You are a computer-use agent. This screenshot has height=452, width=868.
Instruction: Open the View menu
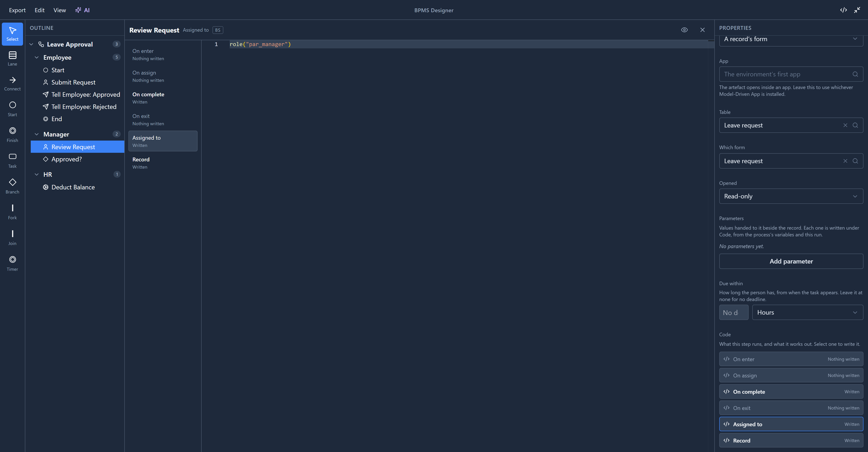pos(60,10)
